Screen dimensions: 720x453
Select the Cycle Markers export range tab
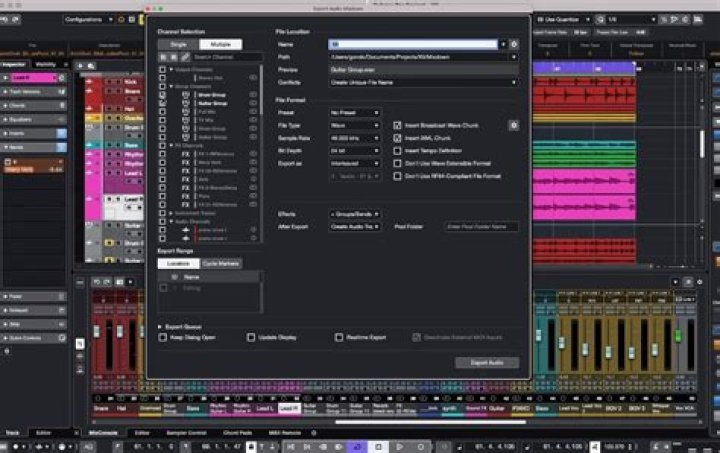221,263
